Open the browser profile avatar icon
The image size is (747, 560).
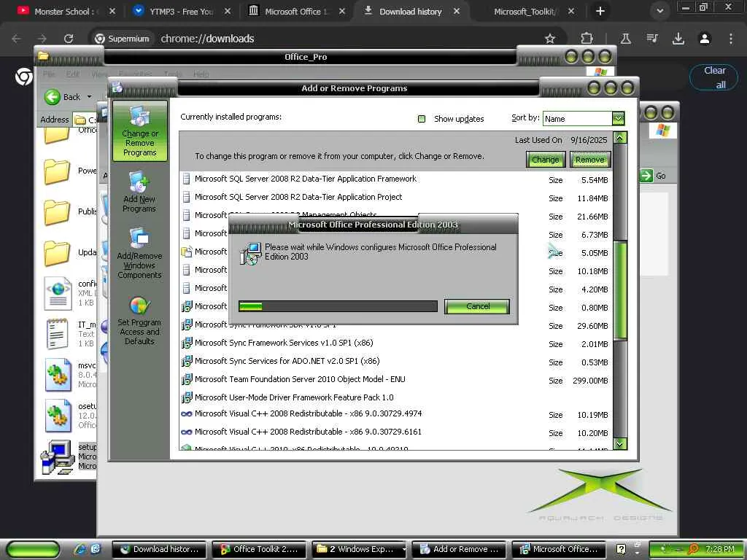705,39
